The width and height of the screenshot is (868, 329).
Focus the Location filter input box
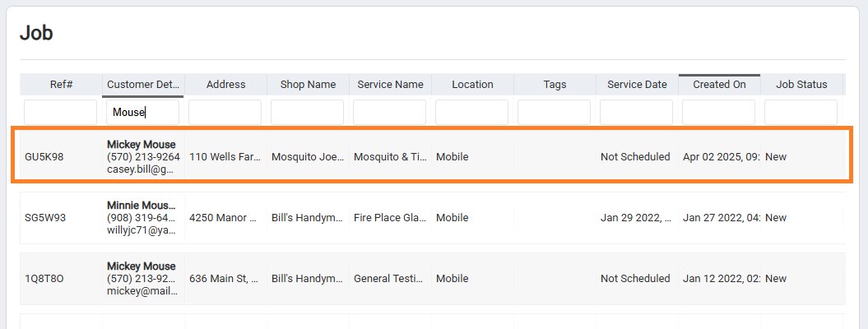472,113
